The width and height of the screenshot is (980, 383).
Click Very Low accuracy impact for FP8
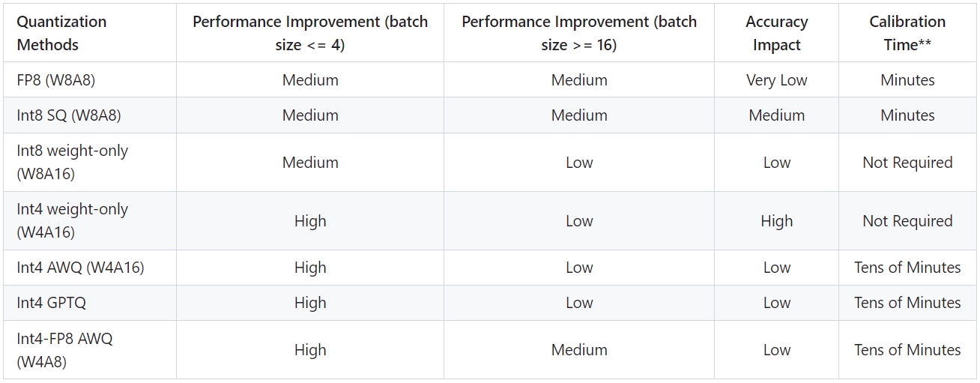coord(776,80)
